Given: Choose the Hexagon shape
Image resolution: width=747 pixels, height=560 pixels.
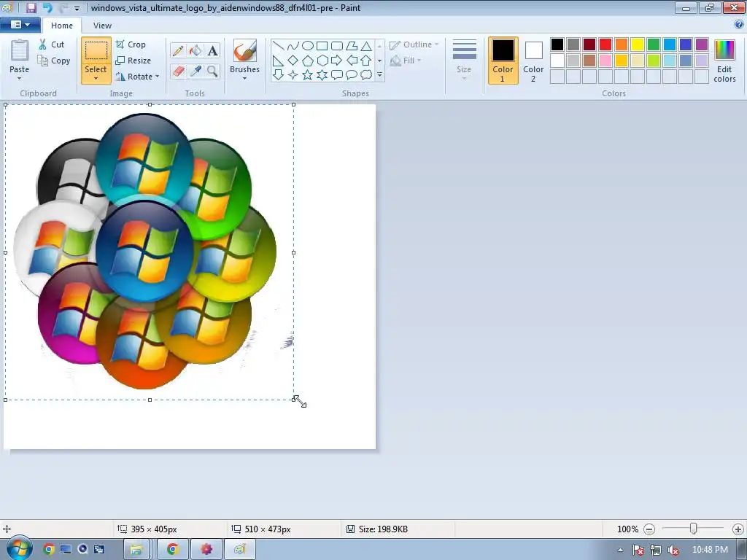Looking at the screenshot, I should [x=322, y=61].
